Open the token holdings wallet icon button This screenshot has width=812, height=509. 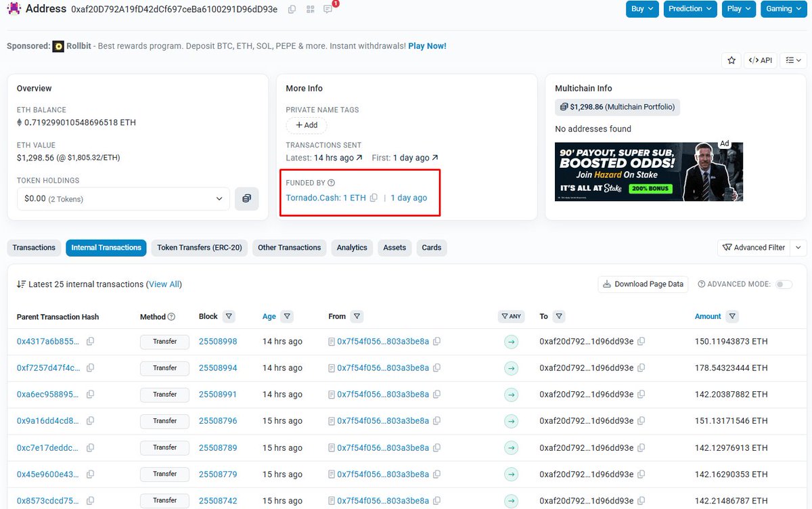[247, 199]
